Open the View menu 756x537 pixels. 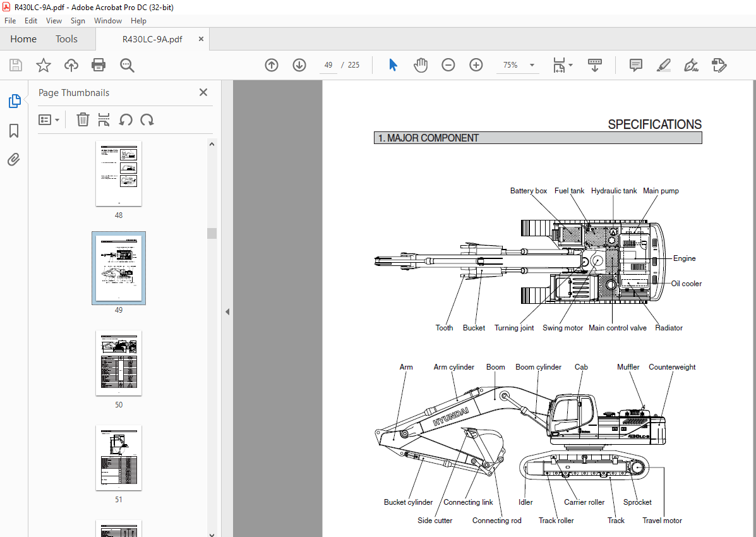point(54,21)
